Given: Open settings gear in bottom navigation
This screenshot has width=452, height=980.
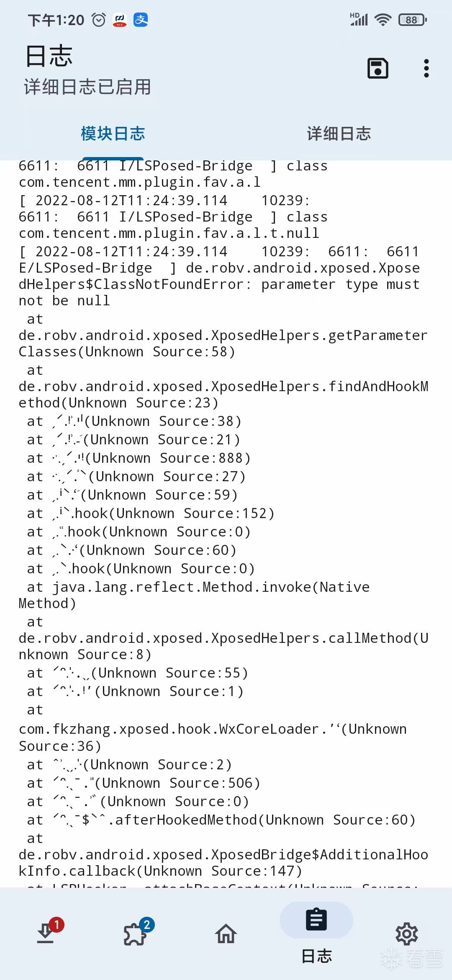Looking at the screenshot, I should pos(407,934).
